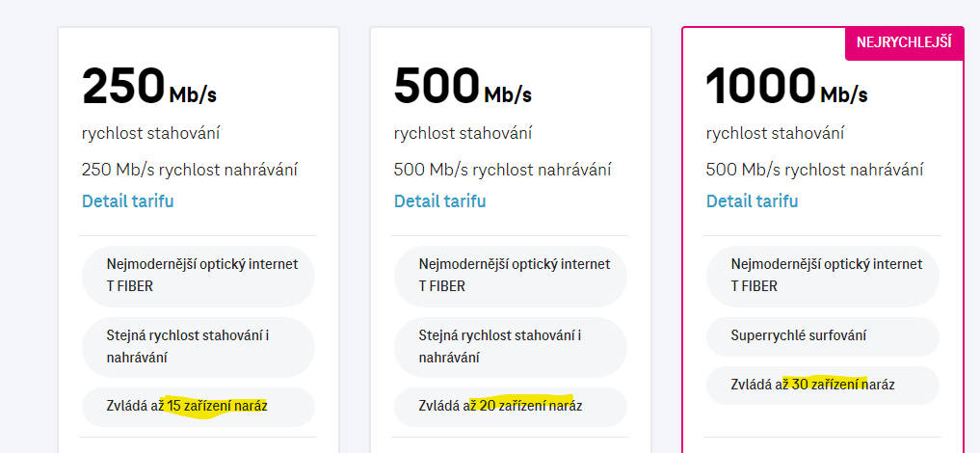Click the "Zvládá až 20 zařízení naráz" pill
Image resolution: width=980 pixels, height=453 pixels.
click(510, 406)
